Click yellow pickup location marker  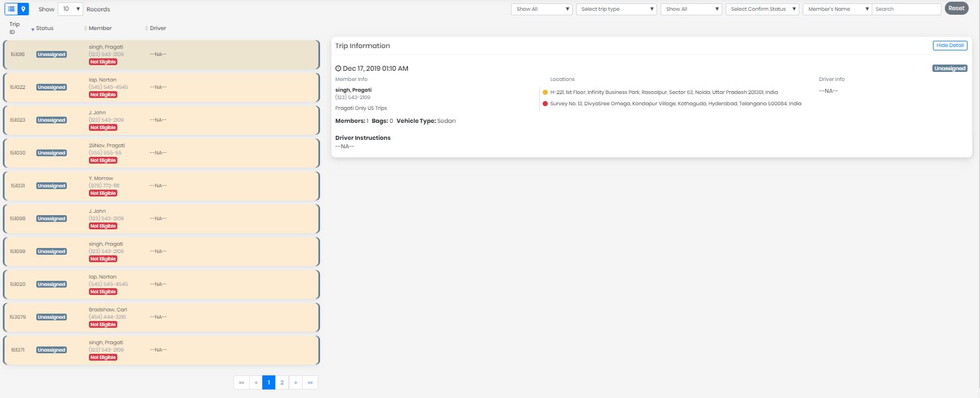(x=545, y=92)
